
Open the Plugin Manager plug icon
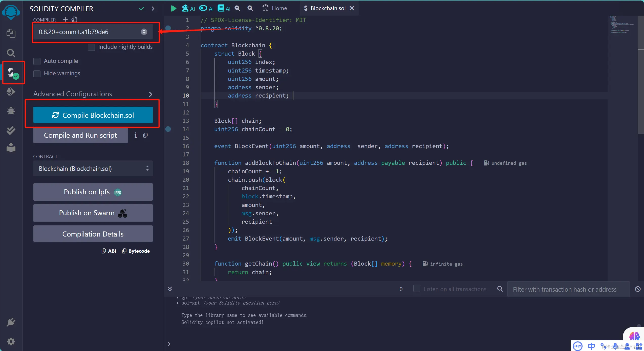pyautogui.click(x=11, y=322)
